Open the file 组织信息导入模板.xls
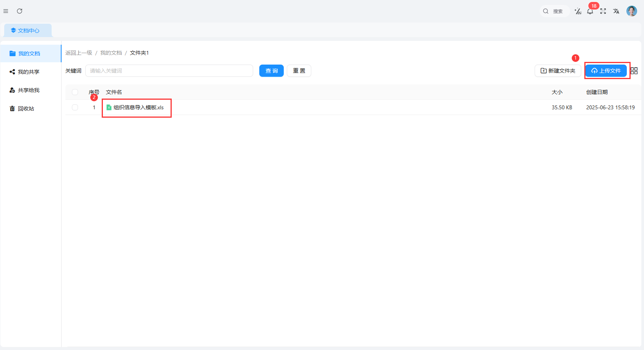644x350 pixels. pos(138,107)
